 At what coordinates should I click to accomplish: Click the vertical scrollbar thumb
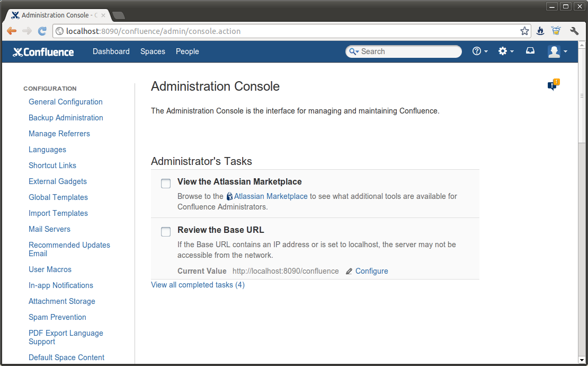(582, 95)
